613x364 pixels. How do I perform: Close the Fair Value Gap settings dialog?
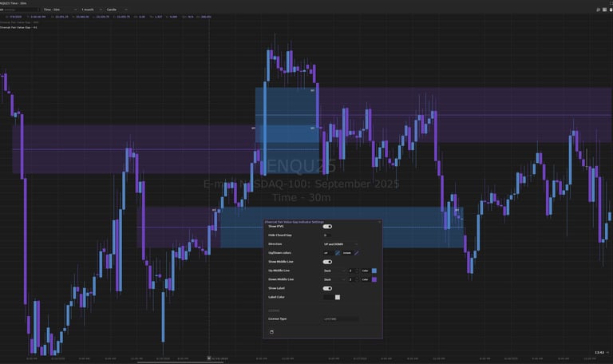(x=379, y=222)
